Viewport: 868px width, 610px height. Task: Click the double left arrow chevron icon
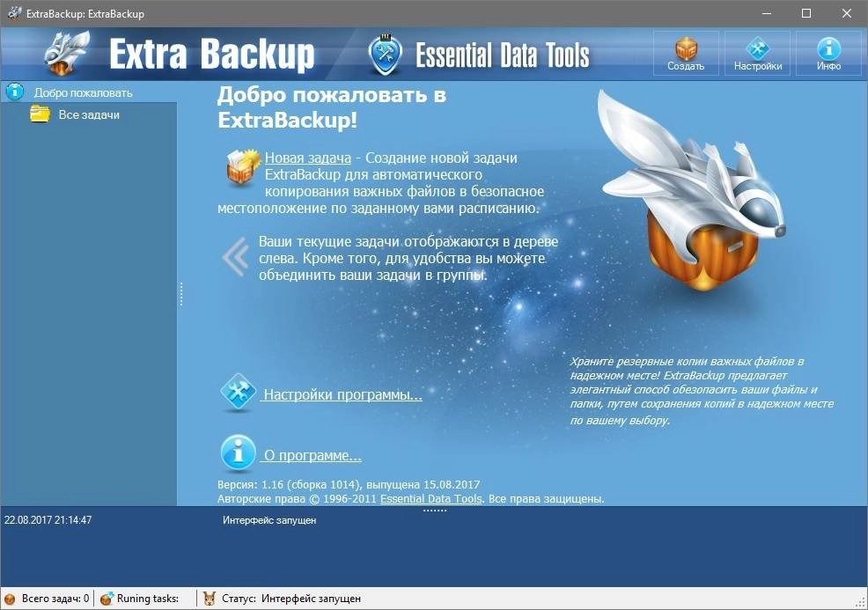coord(236,256)
